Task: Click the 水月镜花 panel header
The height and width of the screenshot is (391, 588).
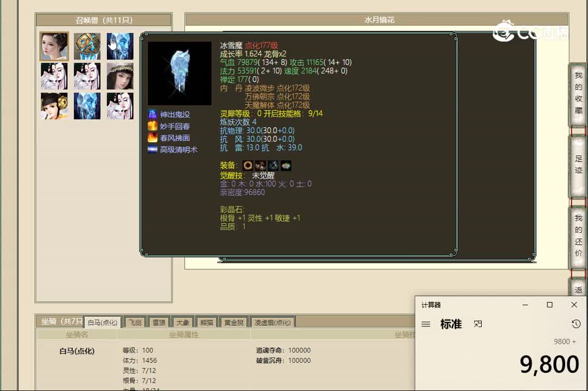Action: pos(377,20)
